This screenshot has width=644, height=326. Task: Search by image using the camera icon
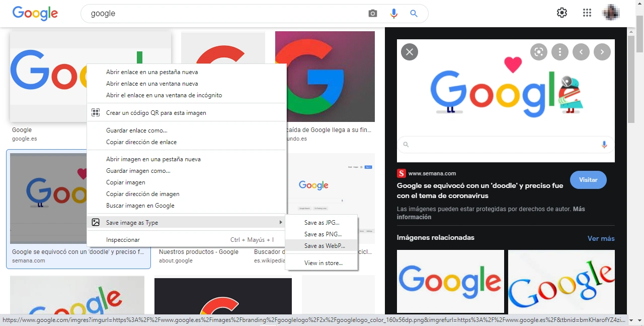(x=372, y=14)
